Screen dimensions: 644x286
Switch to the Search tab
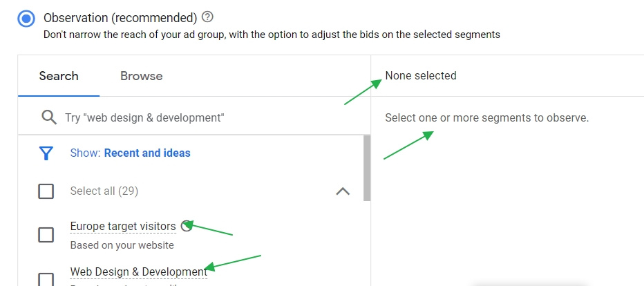coord(59,76)
